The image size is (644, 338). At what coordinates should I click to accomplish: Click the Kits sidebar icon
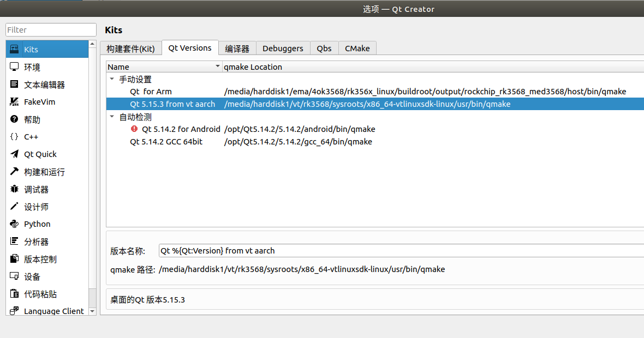click(x=14, y=49)
